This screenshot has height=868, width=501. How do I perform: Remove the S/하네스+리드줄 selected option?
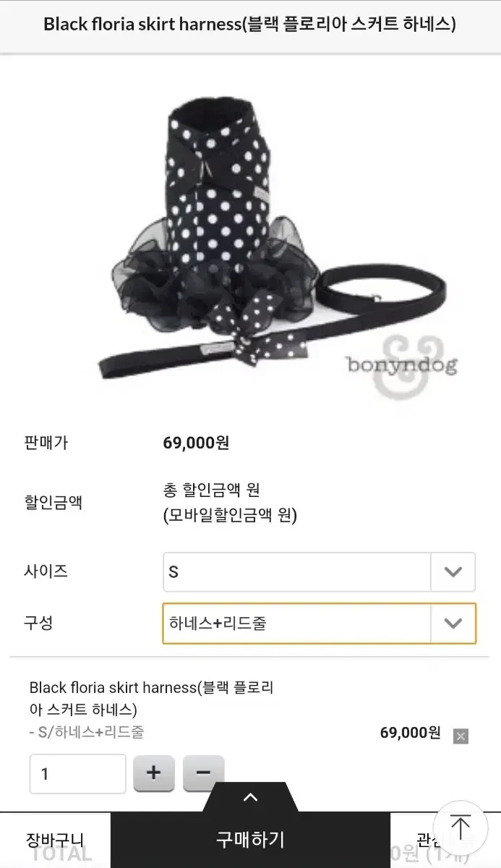click(461, 736)
